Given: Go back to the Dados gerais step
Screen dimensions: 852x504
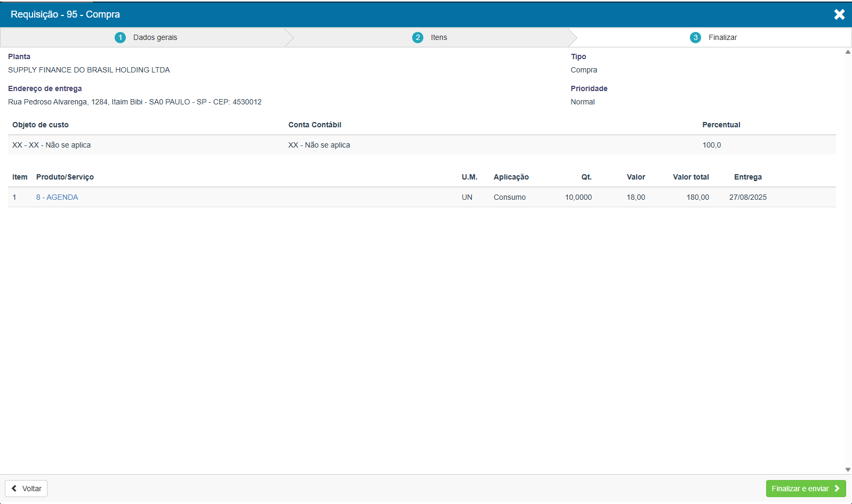Looking at the screenshot, I should click(155, 37).
